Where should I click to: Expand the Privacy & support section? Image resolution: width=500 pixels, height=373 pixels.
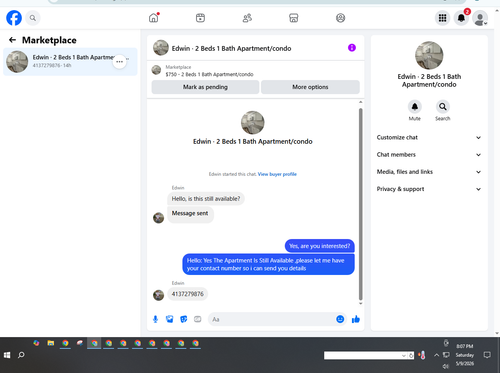pyautogui.click(x=429, y=189)
